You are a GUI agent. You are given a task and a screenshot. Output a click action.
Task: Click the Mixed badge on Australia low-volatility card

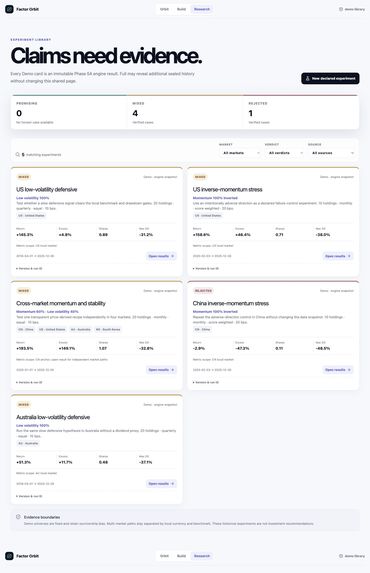[23, 405]
